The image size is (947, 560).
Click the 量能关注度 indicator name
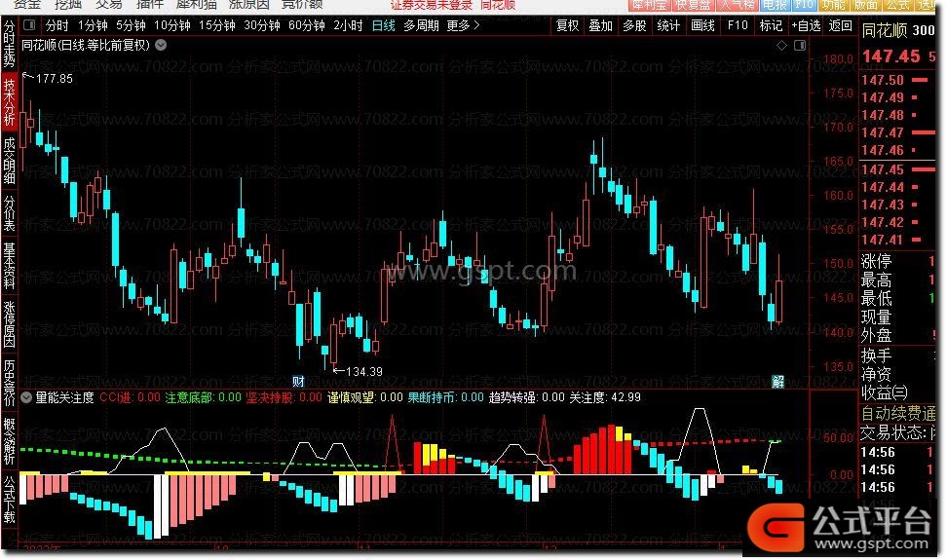point(64,397)
